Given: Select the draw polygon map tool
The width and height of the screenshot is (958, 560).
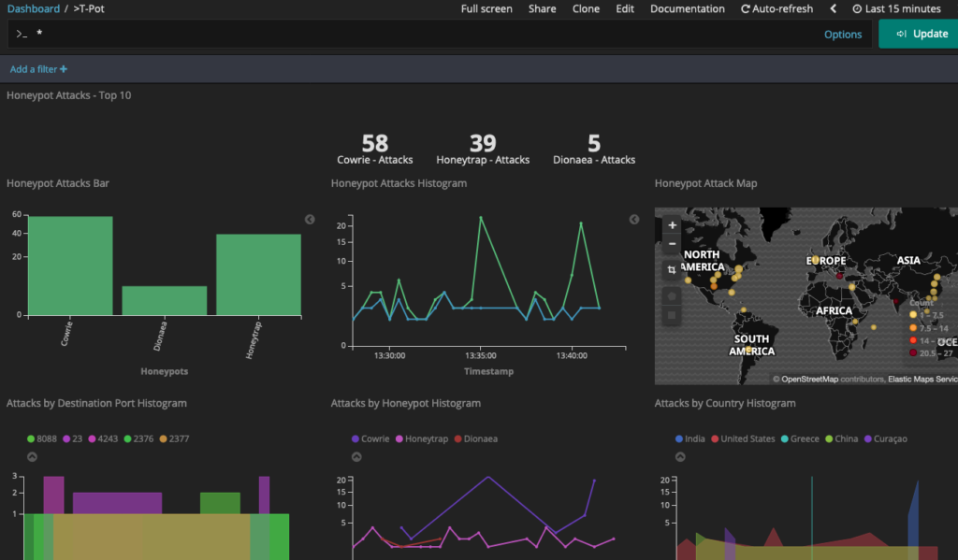Looking at the screenshot, I should 672,295.
